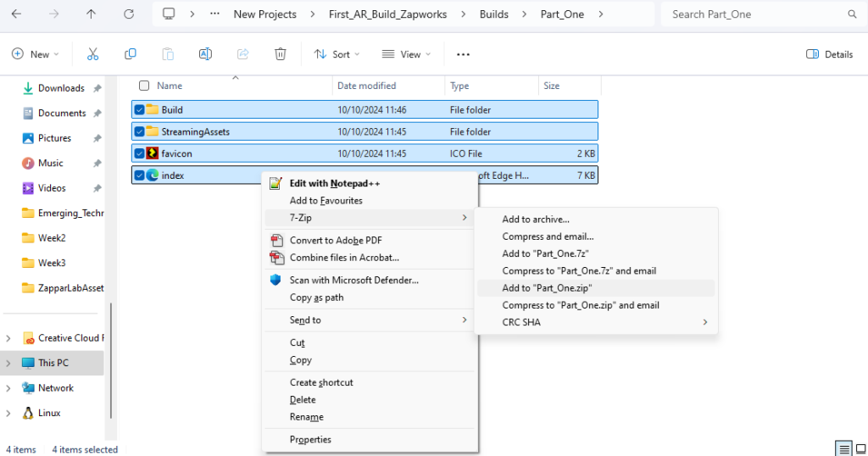The width and height of the screenshot is (868, 456).
Task: Open the Details pane button
Action: click(x=829, y=54)
